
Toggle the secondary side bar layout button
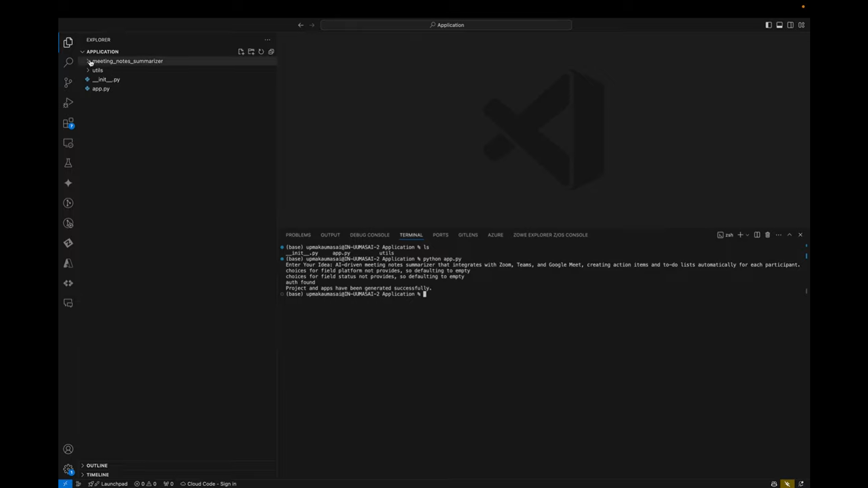coord(790,25)
